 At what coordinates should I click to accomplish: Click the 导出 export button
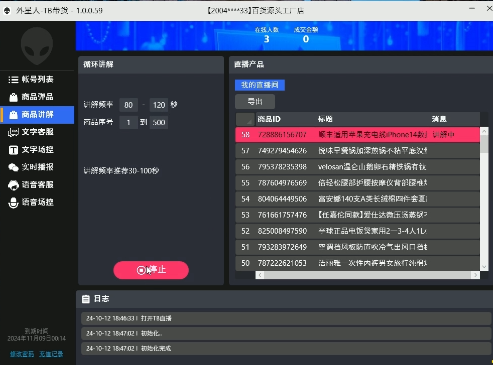(255, 102)
